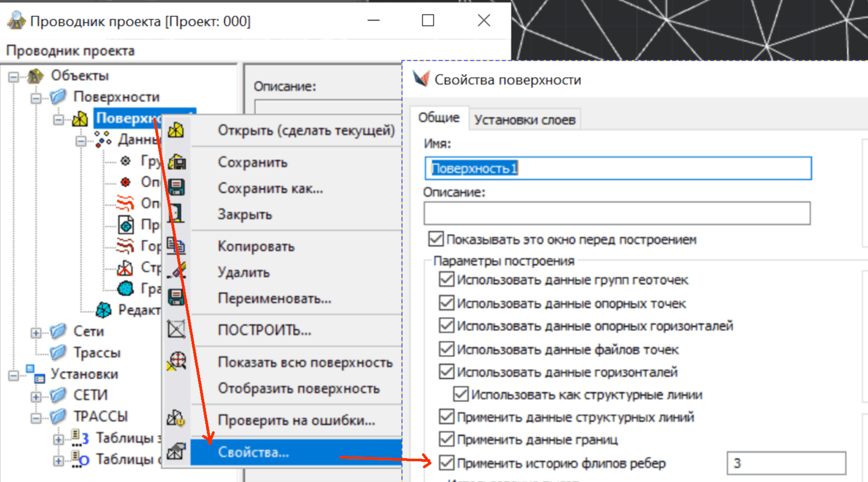868x482 pixels.
Task: Select Удалить in the context menu
Action: (244, 272)
